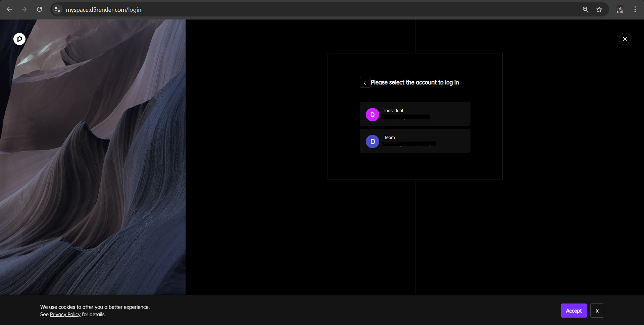Open the Chrome three-dot menu
Screen dimensions: 644x325
tap(635, 9)
